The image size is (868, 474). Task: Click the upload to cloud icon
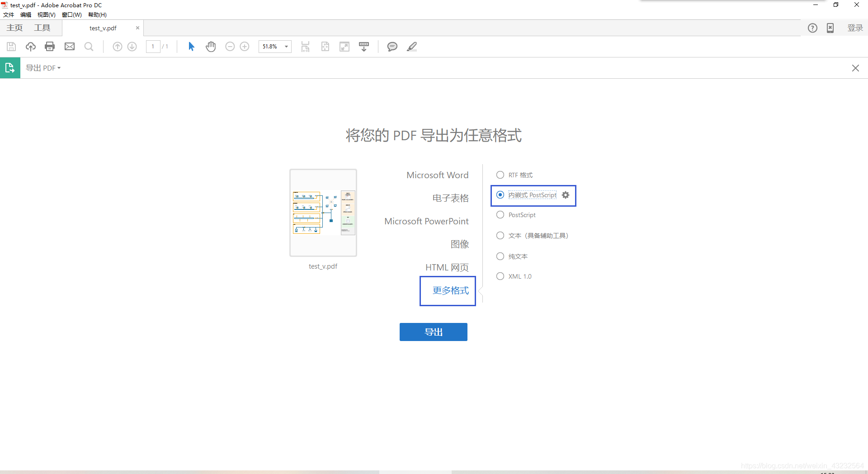click(x=31, y=47)
